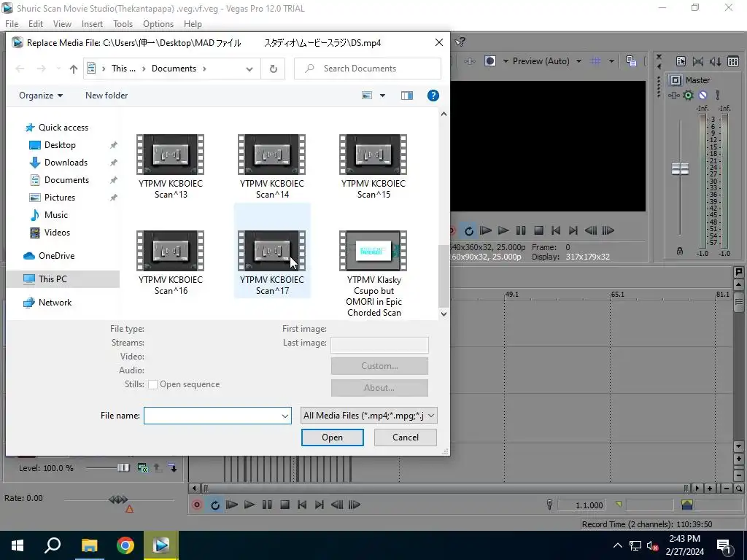This screenshot has height=560, width=747.
Task: Click the Video Preview split screen icon
Action: (x=490, y=61)
